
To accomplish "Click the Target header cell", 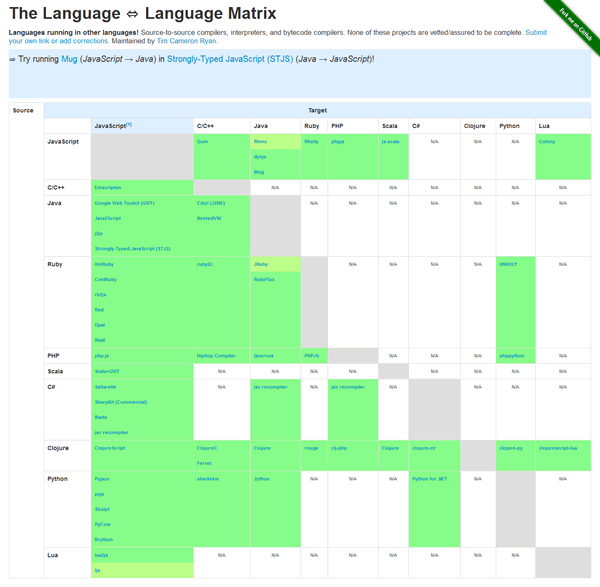I will [x=317, y=110].
